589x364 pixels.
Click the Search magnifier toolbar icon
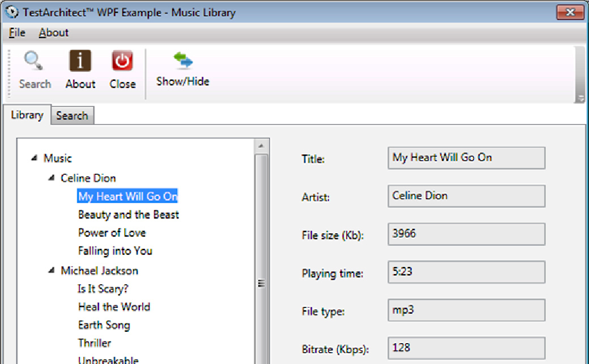[33, 61]
